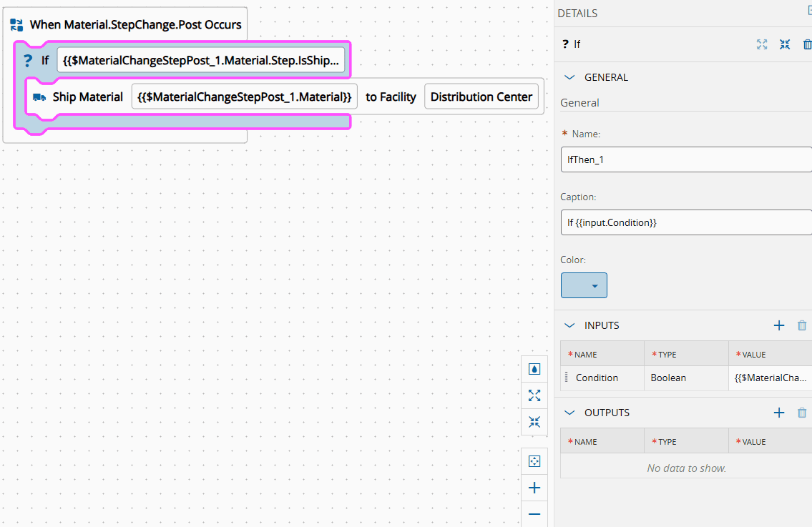This screenshot has width=812, height=527.
Task: Add a new input with the plus icon
Action: tap(779, 325)
